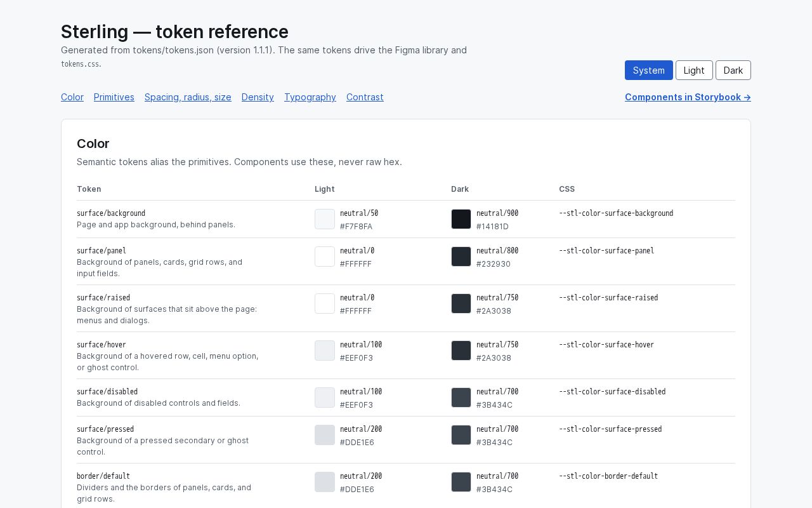Image resolution: width=812 pixels, height=508 pixels.
Task: Open the Spacing, radius, size link
Action: coord(188,97)
